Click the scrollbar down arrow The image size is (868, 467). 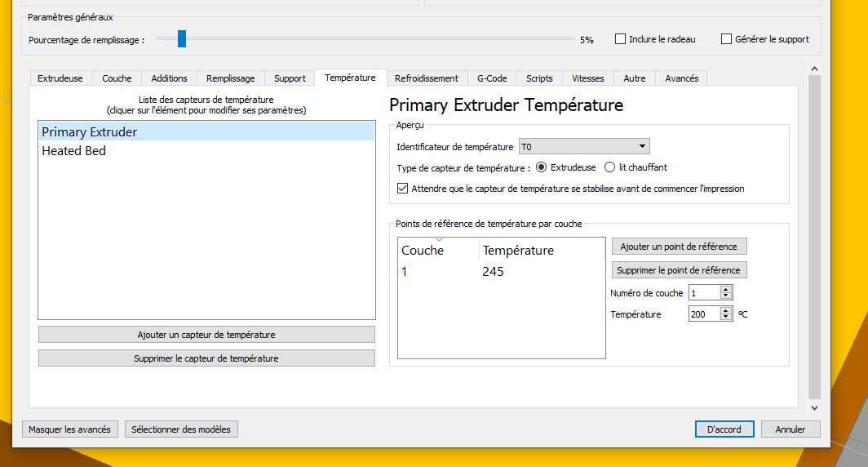pyautogui.click(x=814, y=407)
